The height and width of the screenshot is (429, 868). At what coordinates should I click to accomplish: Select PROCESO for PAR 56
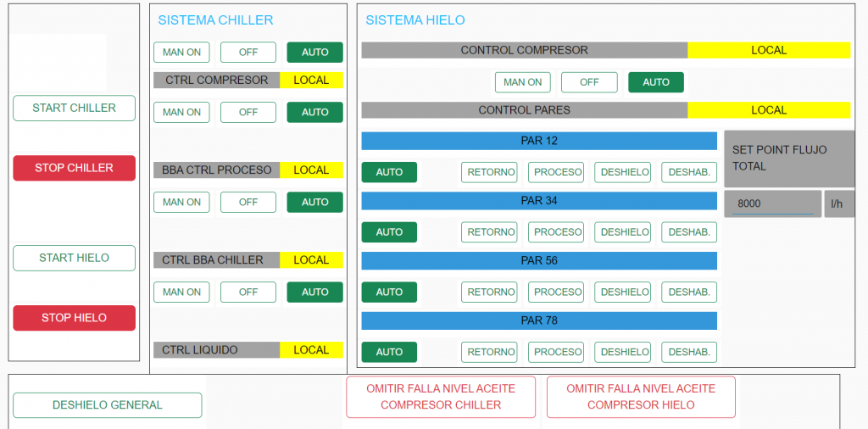[557, 292]
